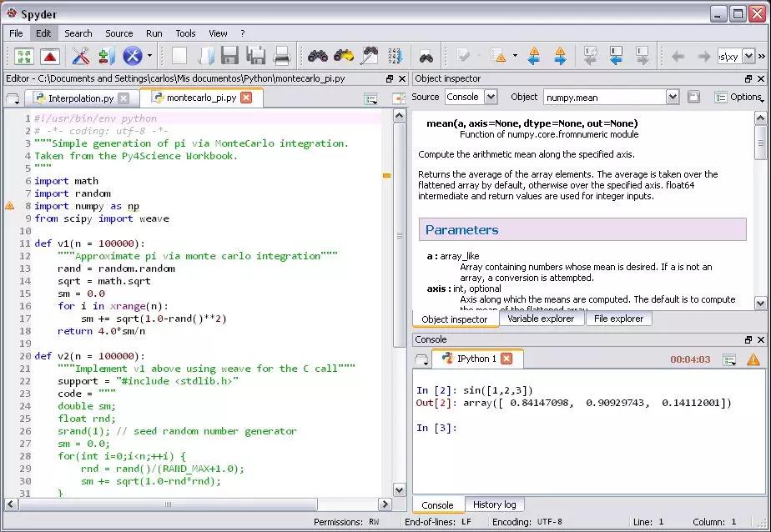Click the save file floppy icon
771x532 pixels.
pyautogui.click(x=229, y=57)
